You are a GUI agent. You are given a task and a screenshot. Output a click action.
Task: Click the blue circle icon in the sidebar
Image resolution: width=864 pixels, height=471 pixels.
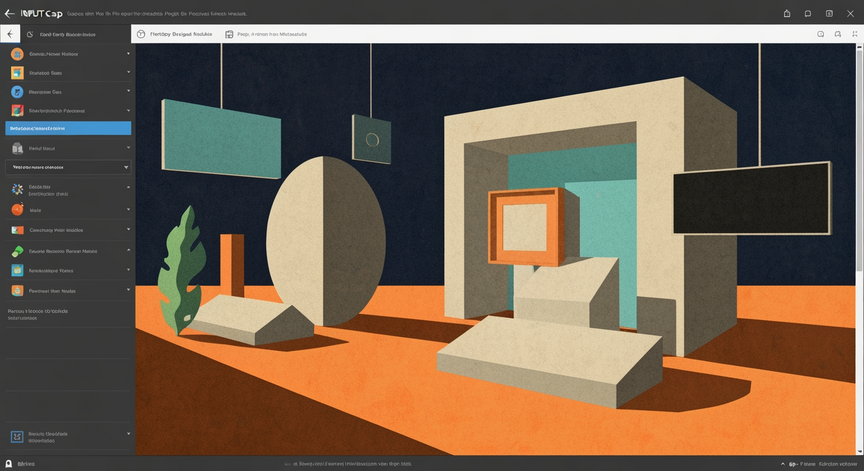click(x=17, y=91)
